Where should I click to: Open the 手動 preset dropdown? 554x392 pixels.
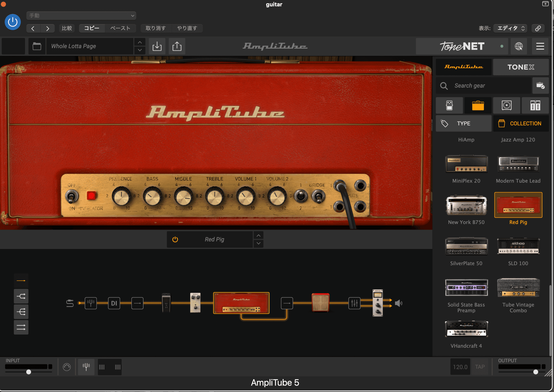(x=81, y=15)
